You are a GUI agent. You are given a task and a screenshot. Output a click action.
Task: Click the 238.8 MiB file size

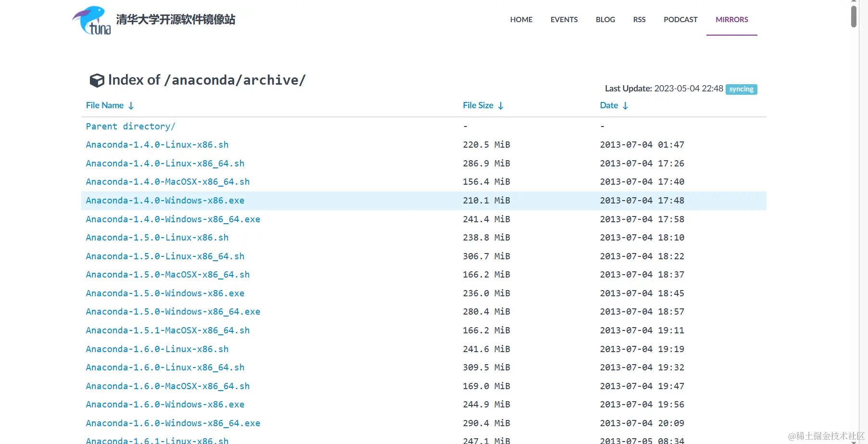pyautogui.click(x=487, y=238)
